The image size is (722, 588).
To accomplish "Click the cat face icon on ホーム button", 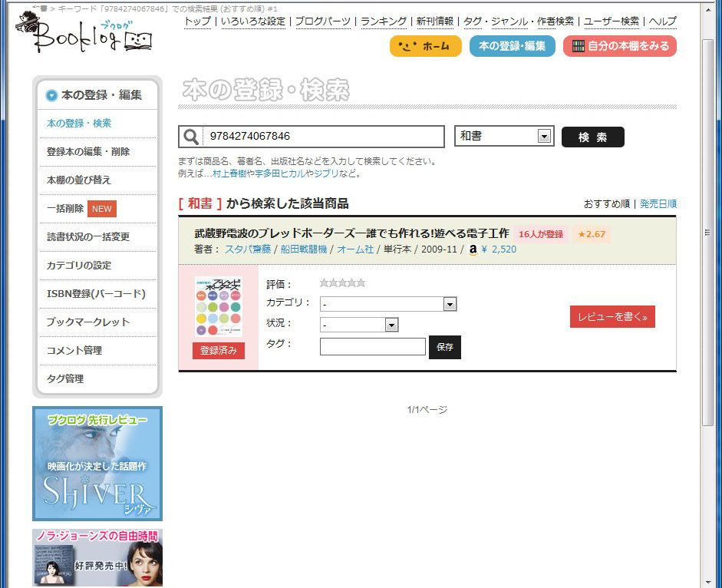I will pyautogui.click(x=409, y=46).
